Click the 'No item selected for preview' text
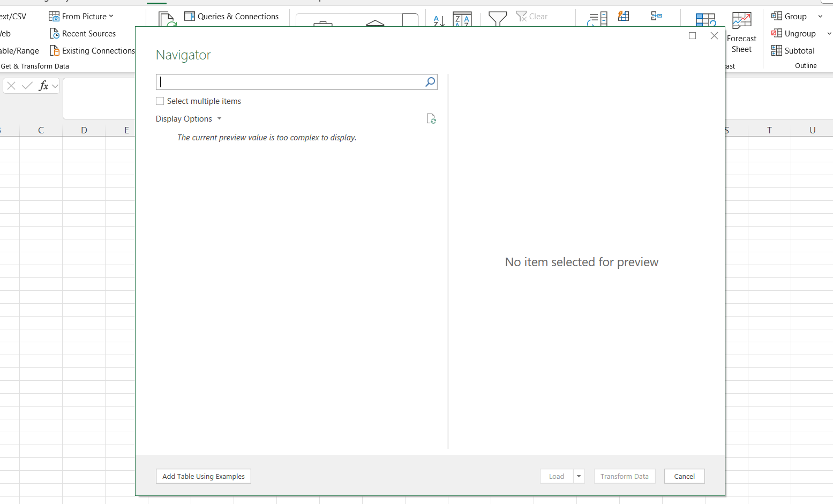Image resolution: width=833 pixels, height=504 pixels. 582,262
